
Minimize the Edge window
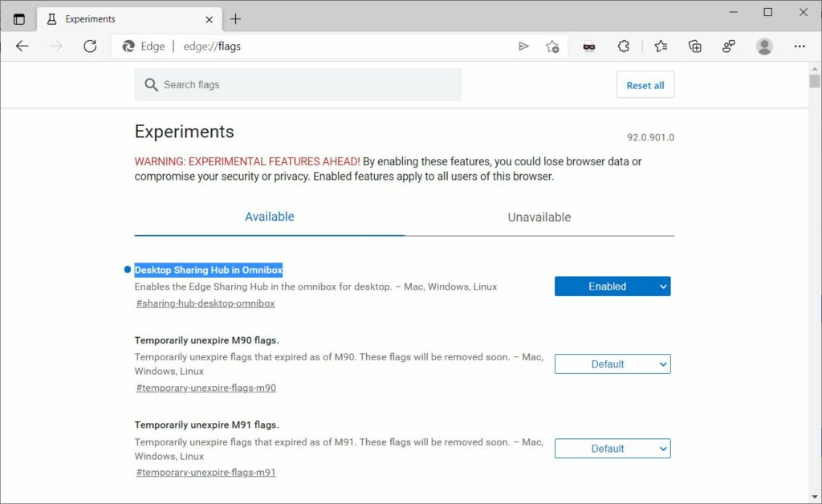coord(734,12)
